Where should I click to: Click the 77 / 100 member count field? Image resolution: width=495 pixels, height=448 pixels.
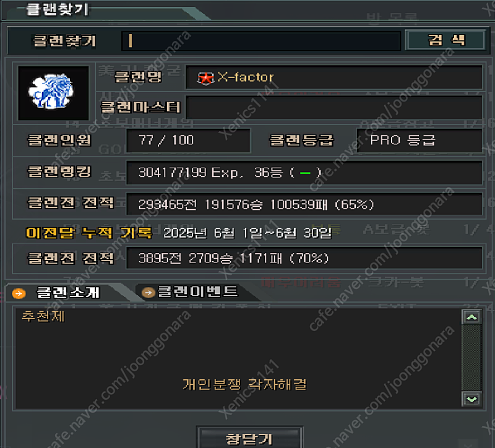tap(188, 140)
